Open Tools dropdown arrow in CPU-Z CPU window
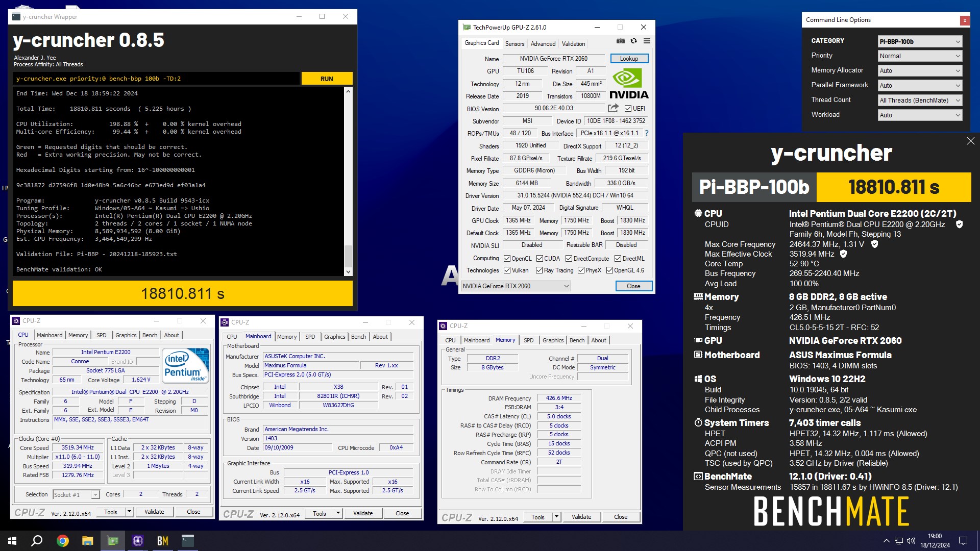This screenshot has width=980, height=551. pos(129,512)
